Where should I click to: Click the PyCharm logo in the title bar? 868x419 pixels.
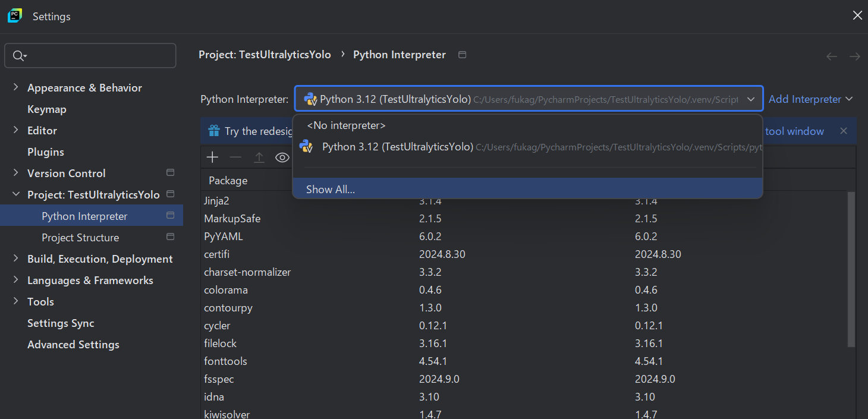15,15
